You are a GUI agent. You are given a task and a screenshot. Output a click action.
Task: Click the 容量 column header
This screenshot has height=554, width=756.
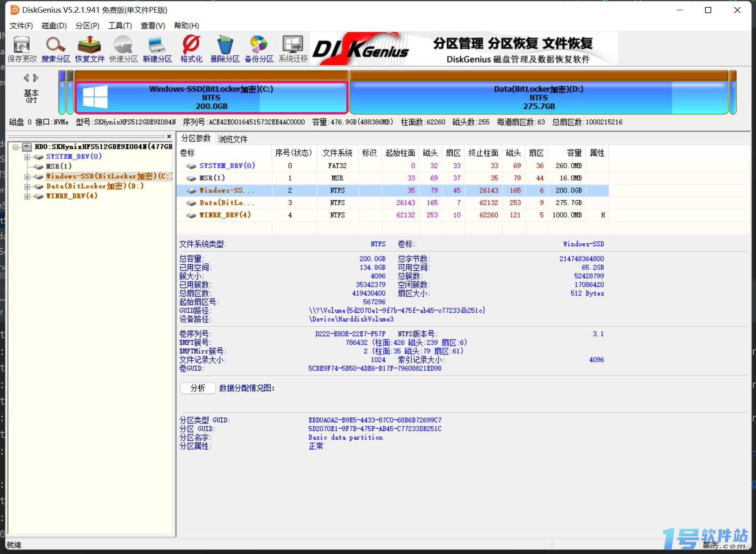tap(566, 153)
